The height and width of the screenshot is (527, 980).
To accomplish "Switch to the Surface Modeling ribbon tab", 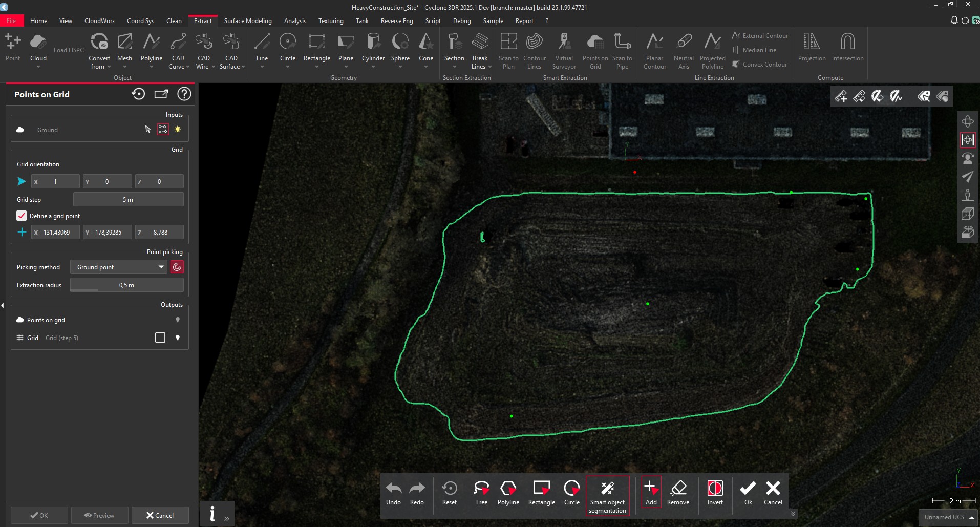I will point(248,21).
